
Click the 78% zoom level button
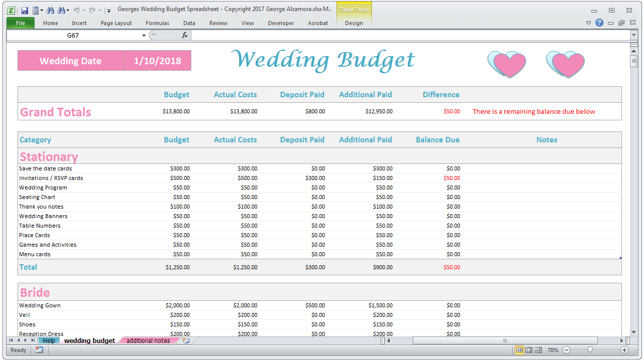tap(553, 350)
